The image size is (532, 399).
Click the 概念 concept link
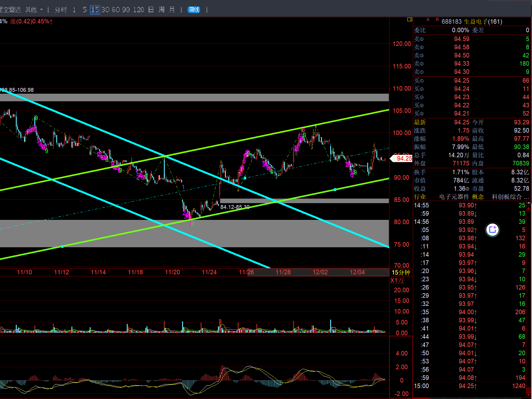click(478, 197)
